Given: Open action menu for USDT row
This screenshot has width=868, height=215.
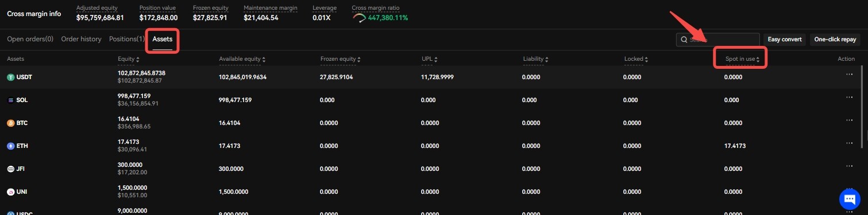Looking at the screenshot, I should pos(850,75).
